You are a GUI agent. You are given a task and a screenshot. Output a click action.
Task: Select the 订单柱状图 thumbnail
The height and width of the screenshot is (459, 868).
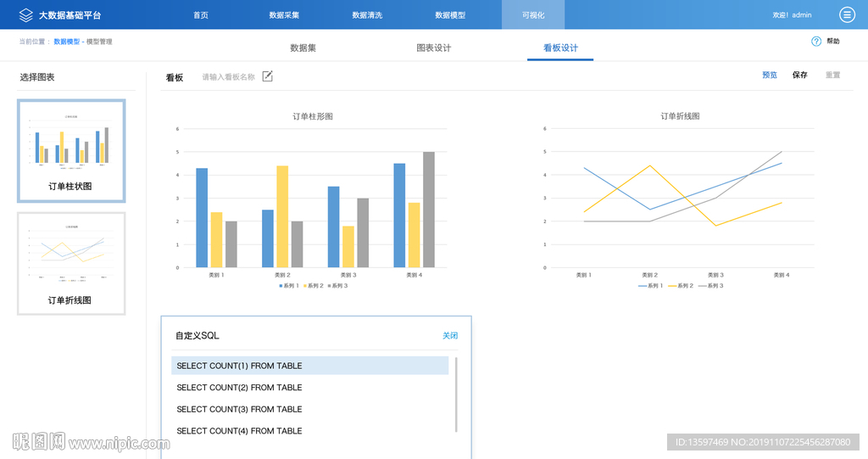tap(71, 151)
